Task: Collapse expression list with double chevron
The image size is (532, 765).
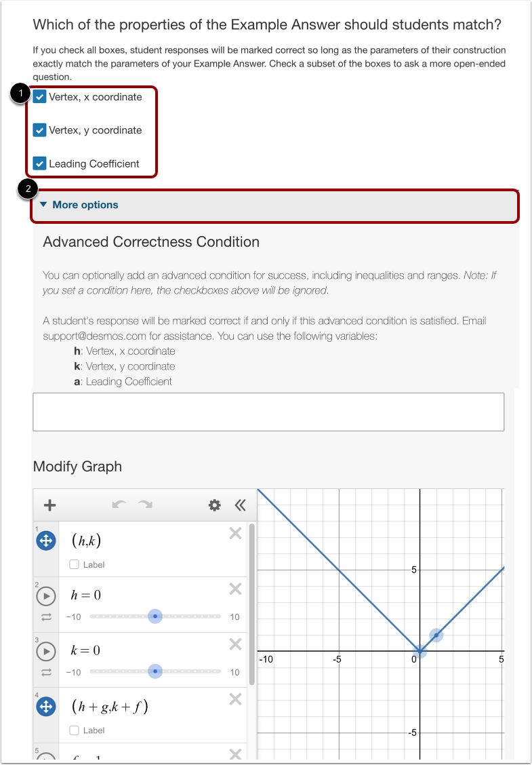Action: pyautogui.click(x=240, y=505)
